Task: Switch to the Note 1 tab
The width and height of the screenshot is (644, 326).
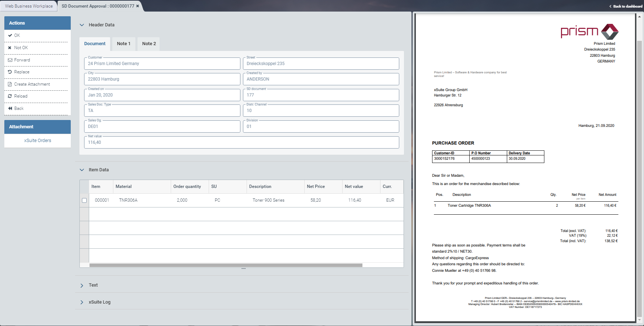Action: (x=123, y=44)
